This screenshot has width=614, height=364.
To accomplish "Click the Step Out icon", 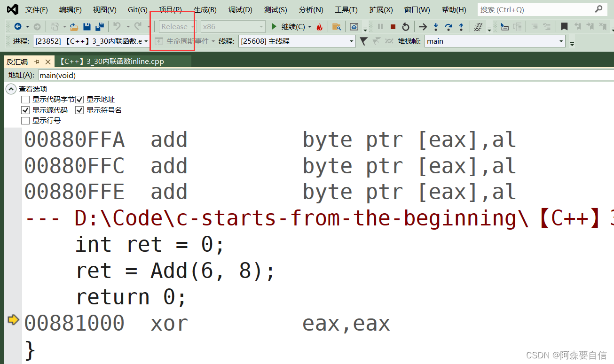I will pyautogui.click(x=461, y=27).
